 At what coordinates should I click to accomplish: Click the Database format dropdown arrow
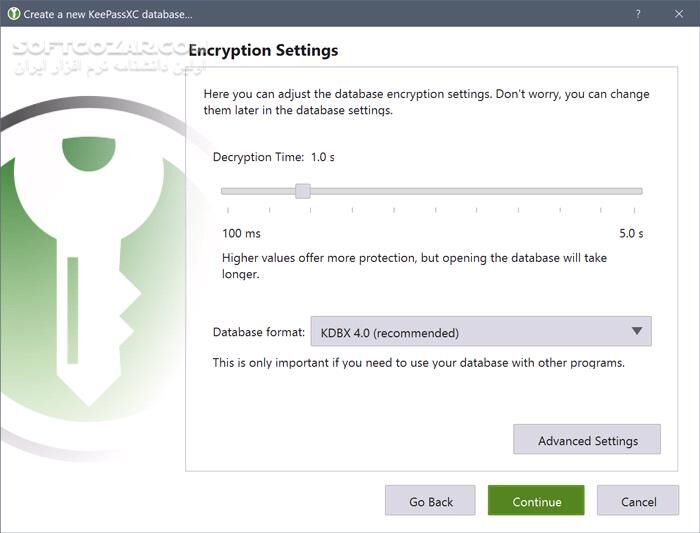(637, 332)
